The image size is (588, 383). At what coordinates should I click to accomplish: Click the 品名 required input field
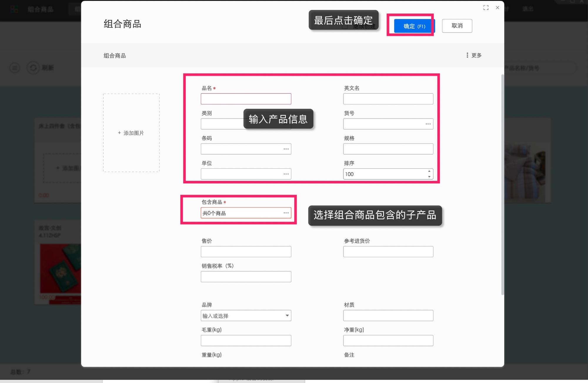[246, 98]
